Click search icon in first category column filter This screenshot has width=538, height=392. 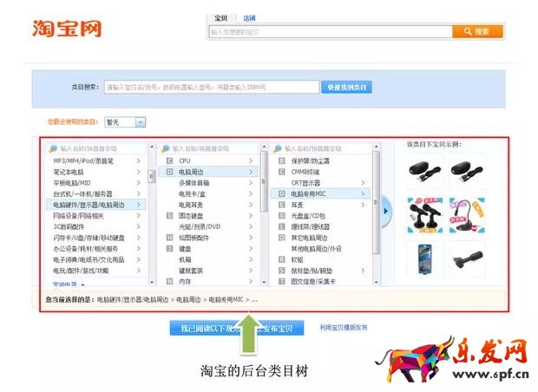[x=54, y=148]
